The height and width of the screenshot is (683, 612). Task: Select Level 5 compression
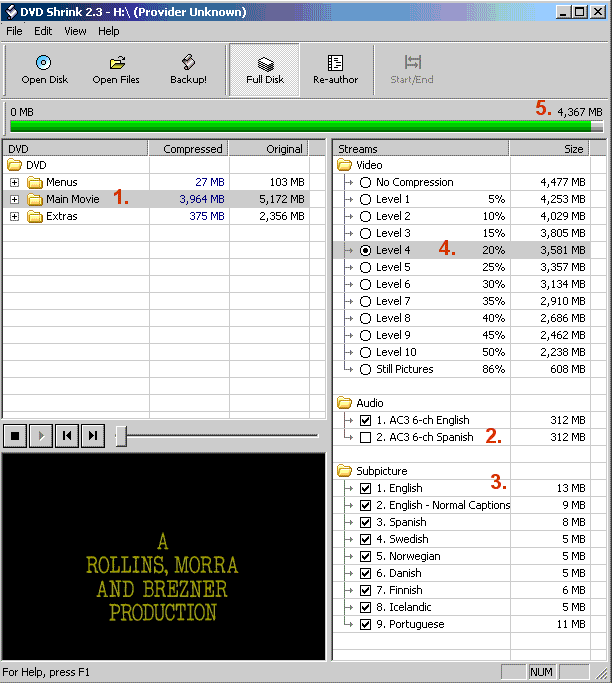pos(365,267)
